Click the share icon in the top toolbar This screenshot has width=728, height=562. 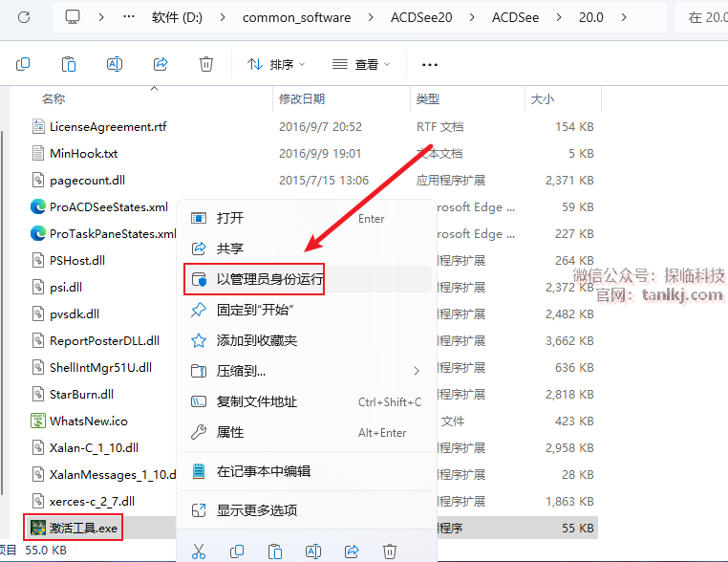click(161, 64)
